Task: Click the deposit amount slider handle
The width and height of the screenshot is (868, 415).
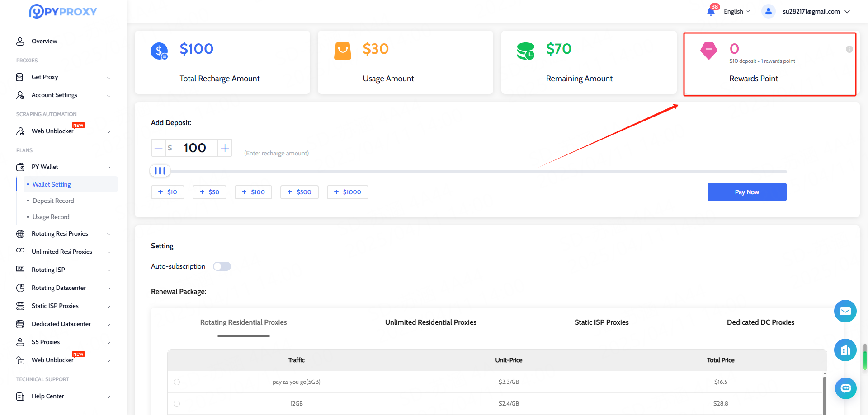Action: pyautogui.click(x=160, y=171)
